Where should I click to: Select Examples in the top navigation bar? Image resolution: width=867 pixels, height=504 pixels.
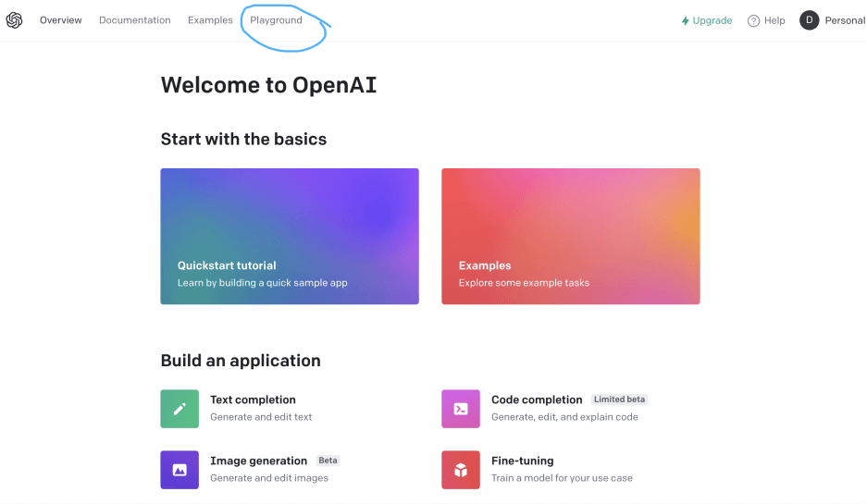[x=210, y=20]
